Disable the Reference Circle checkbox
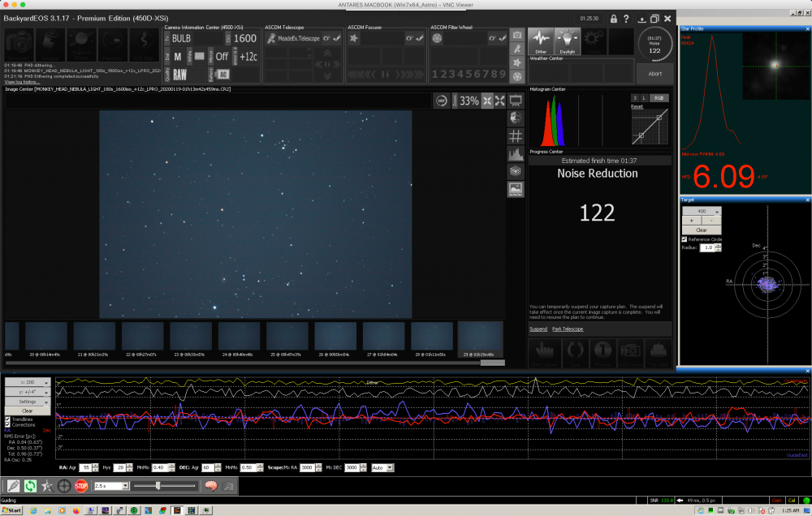This screenshot has width=812, height=516. 685,239
